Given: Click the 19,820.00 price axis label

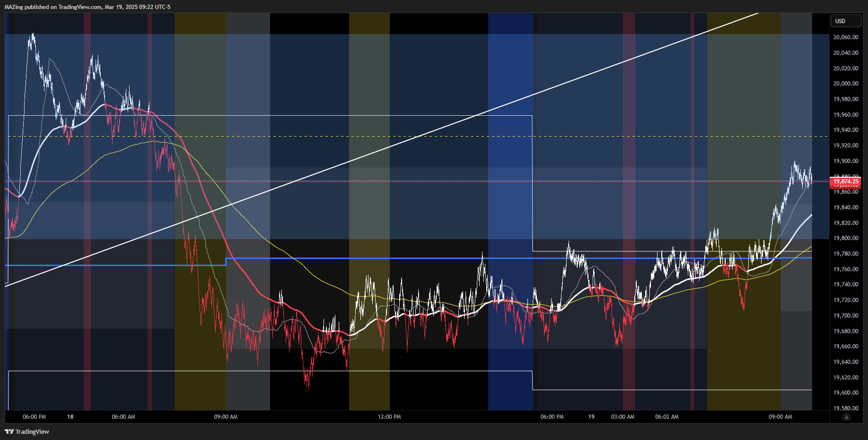Looking at the screenshot, I should click(x=846, y=223).
